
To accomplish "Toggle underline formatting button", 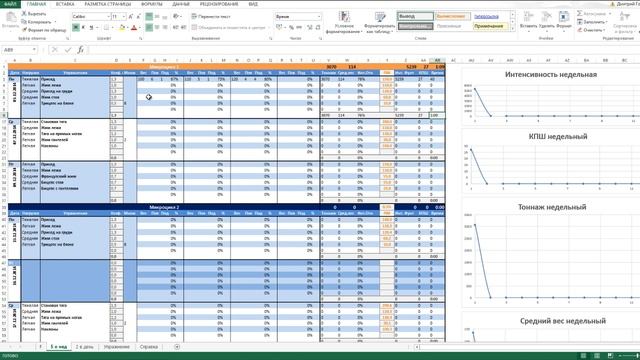I will [91, 27].
